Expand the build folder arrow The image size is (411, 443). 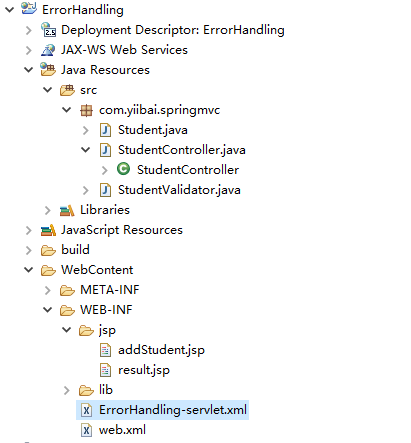29,250
